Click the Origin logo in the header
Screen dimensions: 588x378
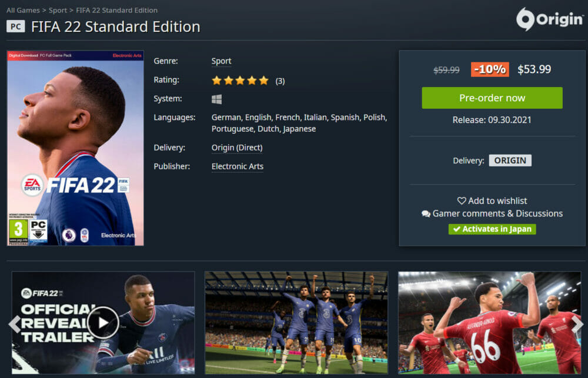click(550, 19)
